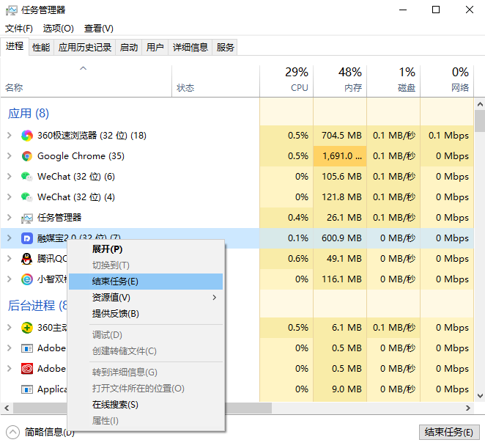Image resolution: width=485 pixels, height=448 pixels.
Task: Switch to the 性能 tab
Action: (x=41, y=48)
